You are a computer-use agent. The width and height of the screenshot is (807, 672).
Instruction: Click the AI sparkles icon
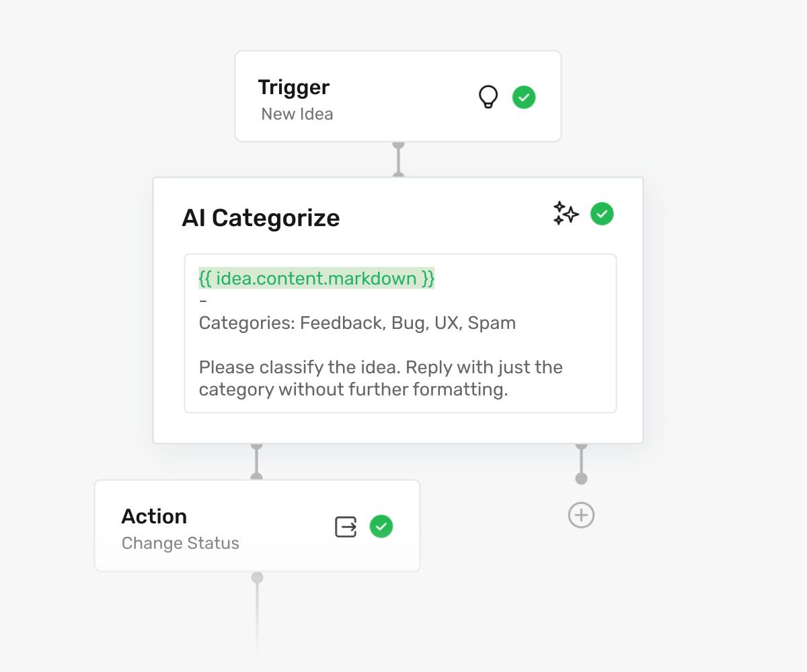[566, 214]
